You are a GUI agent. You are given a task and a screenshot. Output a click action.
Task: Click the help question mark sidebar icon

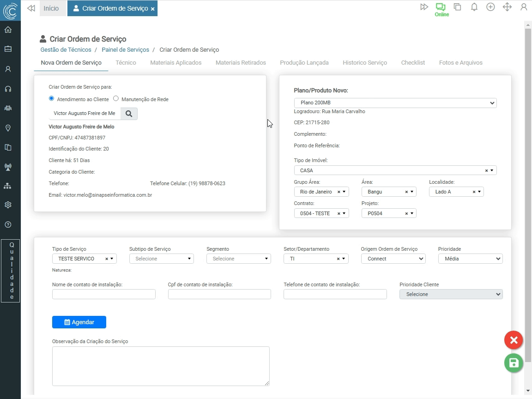[8, 225]
